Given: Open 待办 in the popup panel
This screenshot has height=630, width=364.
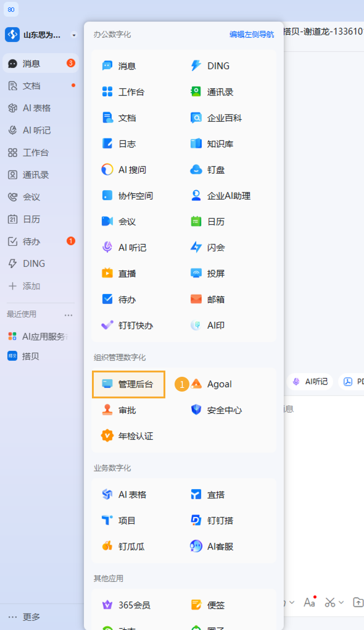Looking at the screenshot, I should coord(119,300).
